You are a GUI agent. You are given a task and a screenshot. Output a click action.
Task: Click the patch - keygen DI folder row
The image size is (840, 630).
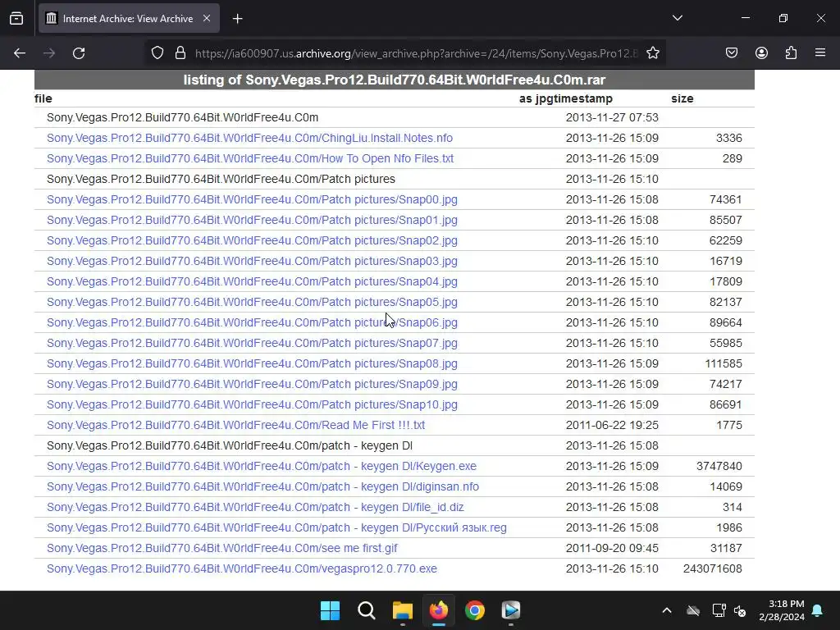[230, 445]
